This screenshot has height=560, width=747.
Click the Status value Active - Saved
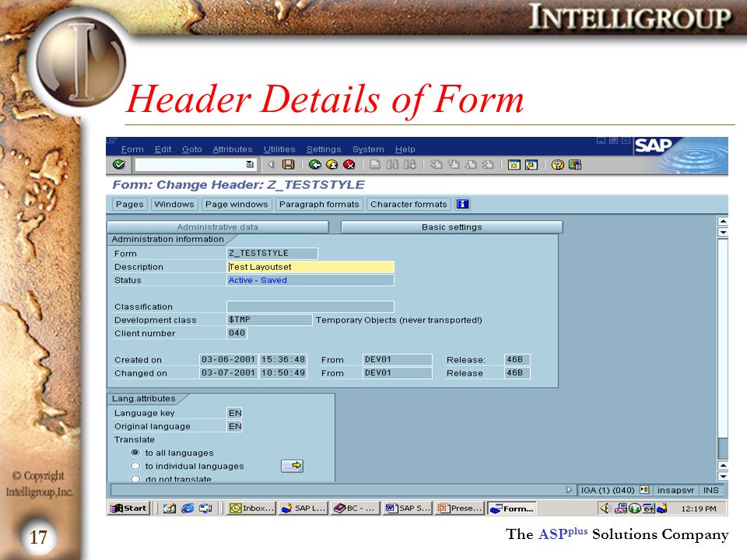tap(310, 280)
